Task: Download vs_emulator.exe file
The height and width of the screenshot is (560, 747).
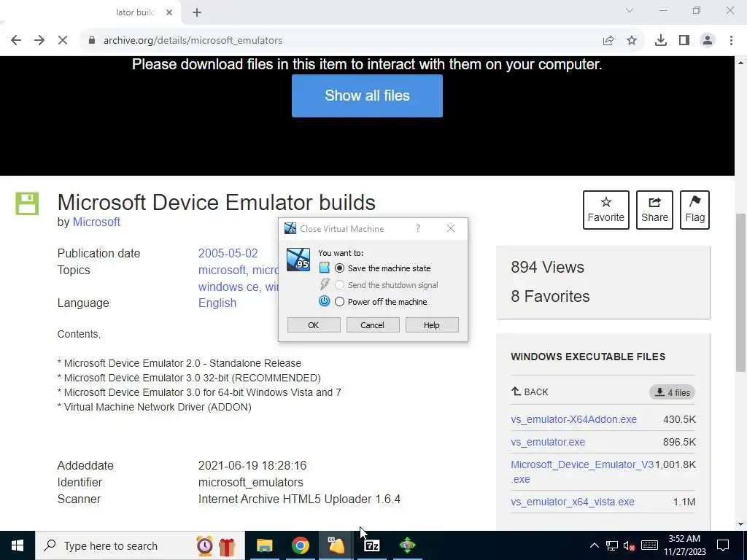Action: tap(548, 442)
